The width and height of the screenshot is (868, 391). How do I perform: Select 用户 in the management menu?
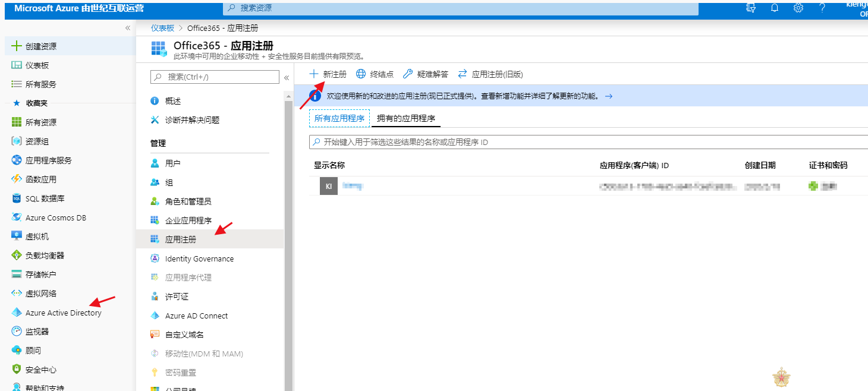pos(173,163)
